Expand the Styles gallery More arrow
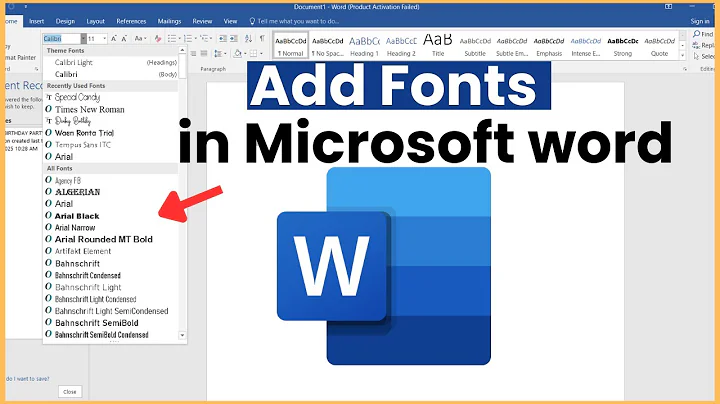The height and width of the screenshot is (404, 720). coord(683,56)
